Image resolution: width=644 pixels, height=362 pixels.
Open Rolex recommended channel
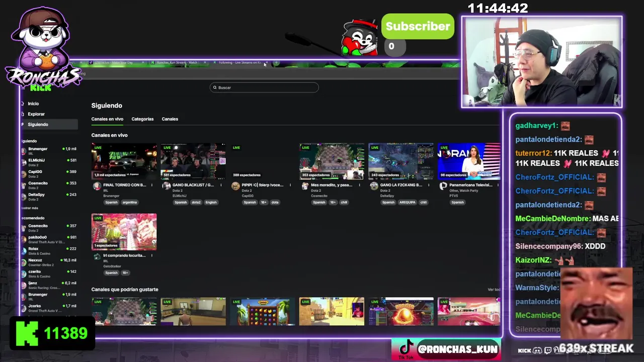tap(49, 250)
